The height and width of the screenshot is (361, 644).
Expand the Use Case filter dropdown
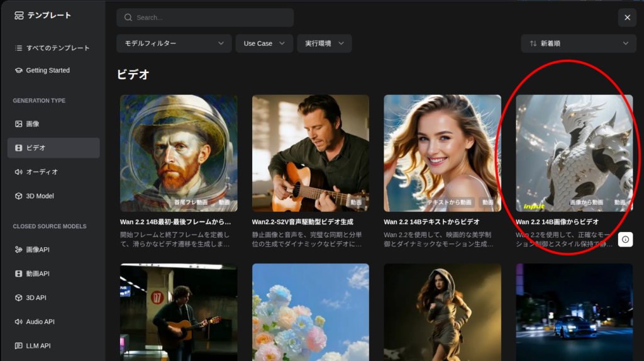pyautogui.click(x=264, y=43)
